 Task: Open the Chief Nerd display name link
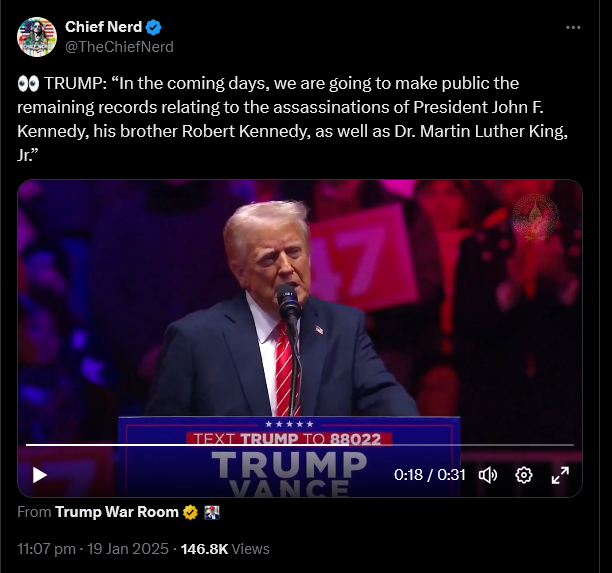104,27
